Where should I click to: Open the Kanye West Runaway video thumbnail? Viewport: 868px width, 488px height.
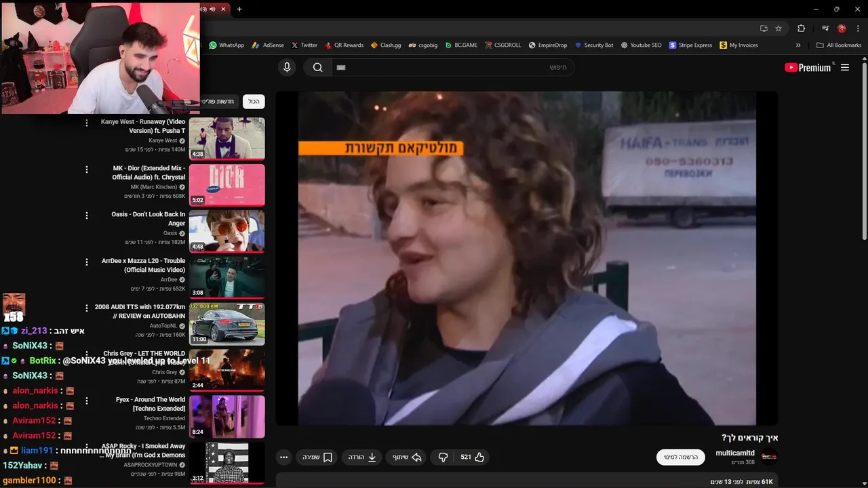coord(226,138)
